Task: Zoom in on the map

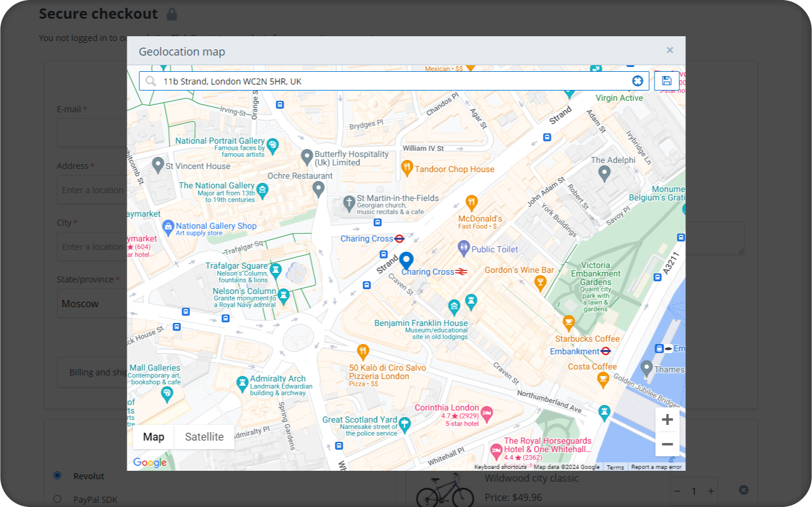Action: click(x=667, y=419)
